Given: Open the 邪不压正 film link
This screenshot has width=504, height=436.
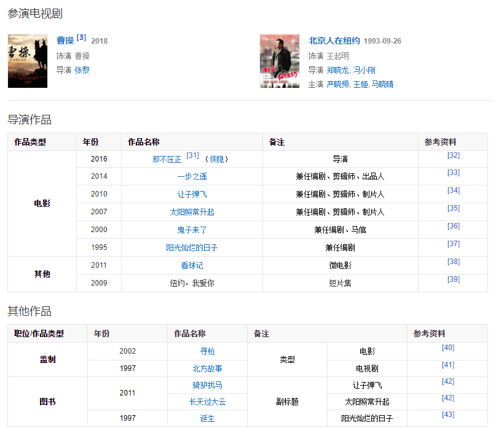Looking at the screenshot, I should 167,159.
